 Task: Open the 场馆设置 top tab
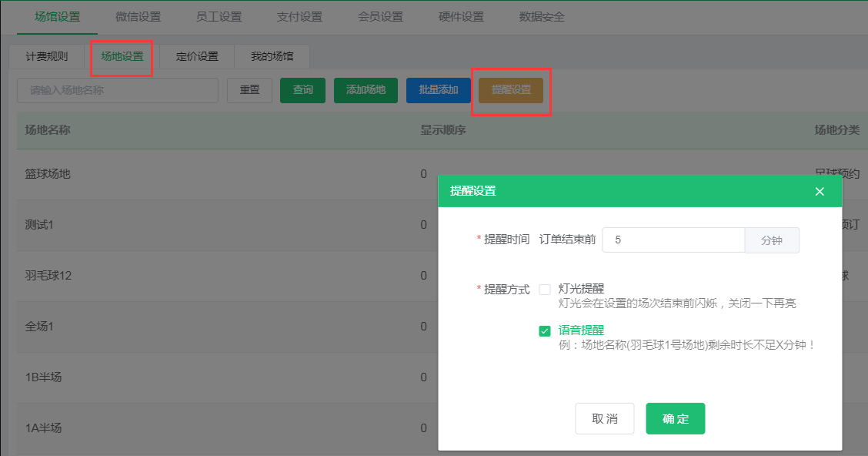58,17
